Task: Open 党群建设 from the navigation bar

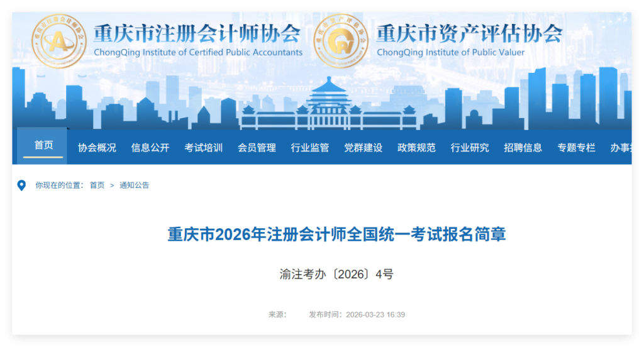Action: (363, 148)
